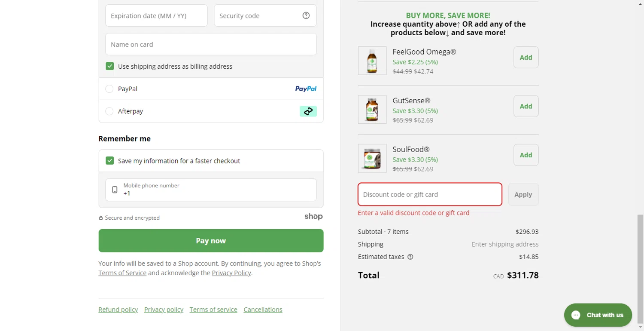
Task: Click the Afterpay logo icon
Action: [308, 111]
